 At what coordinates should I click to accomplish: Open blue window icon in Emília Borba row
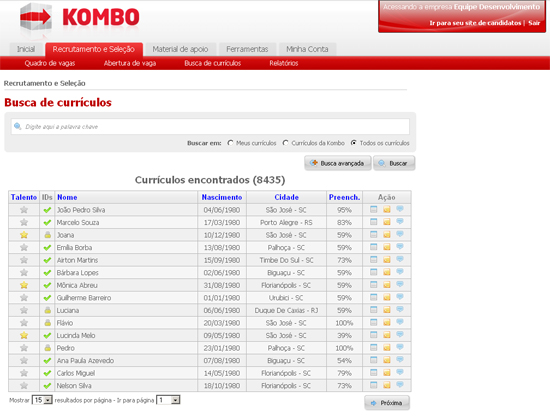pyautogui.click(x=374, y=247)
